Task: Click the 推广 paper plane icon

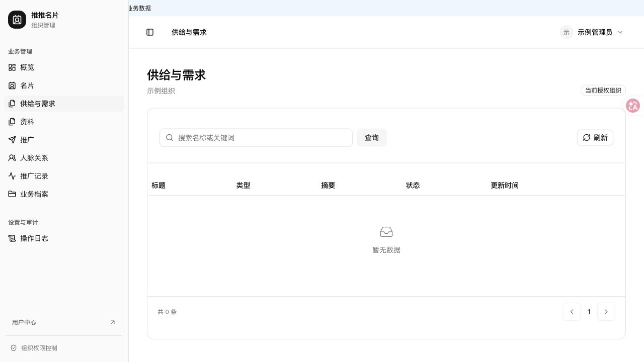Action: click(12, 140)
